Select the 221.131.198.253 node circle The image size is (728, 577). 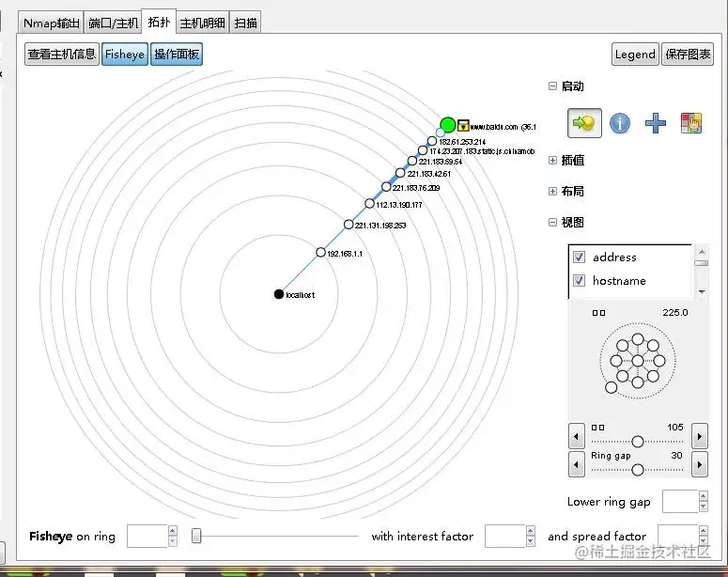349,225
